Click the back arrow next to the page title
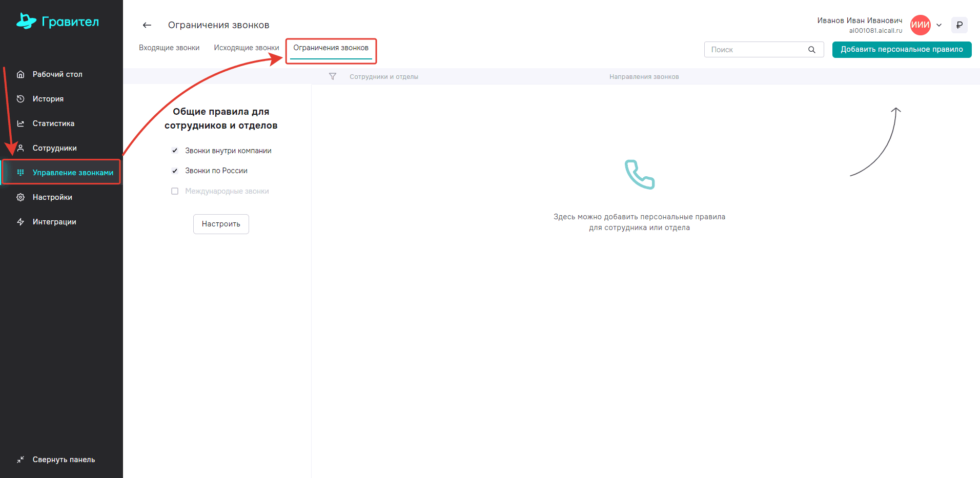Image resolution: width=980 pixels, height=478 pixels. coord(147,25)
